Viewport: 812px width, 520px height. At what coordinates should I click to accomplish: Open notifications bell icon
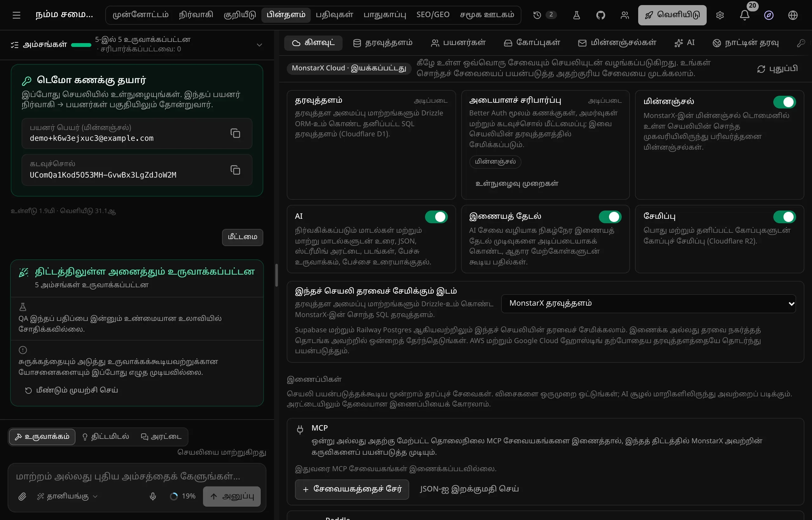(744, 15)
